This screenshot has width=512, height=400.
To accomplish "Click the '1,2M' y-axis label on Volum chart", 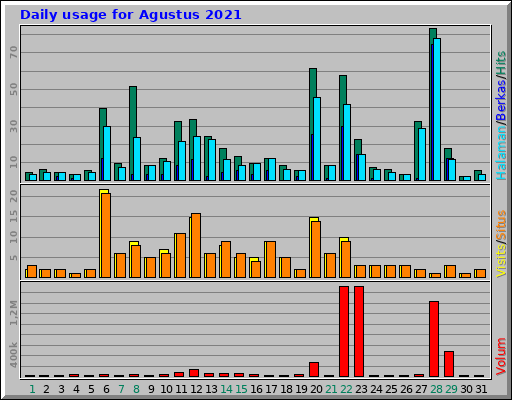I will click(x=13, y=313).
